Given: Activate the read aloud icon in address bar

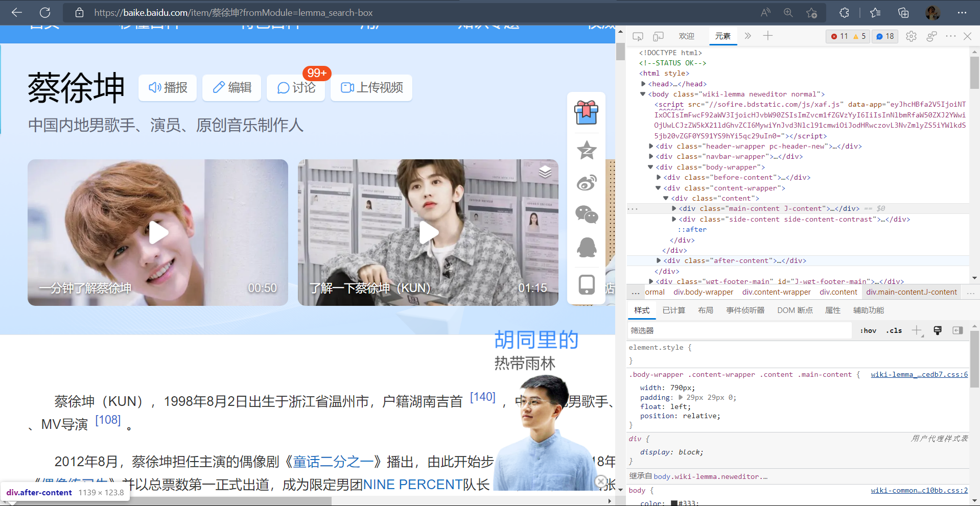Looking at the screenshot, I should (765, 12).
